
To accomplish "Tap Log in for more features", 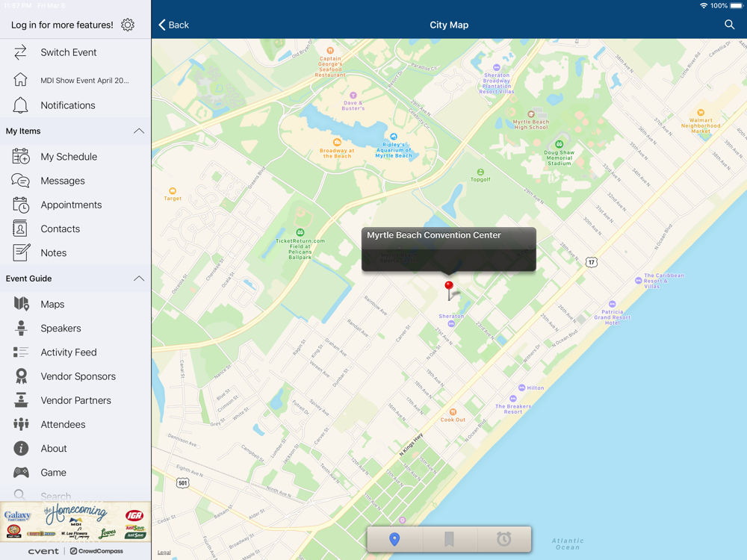I will point(63,25).
